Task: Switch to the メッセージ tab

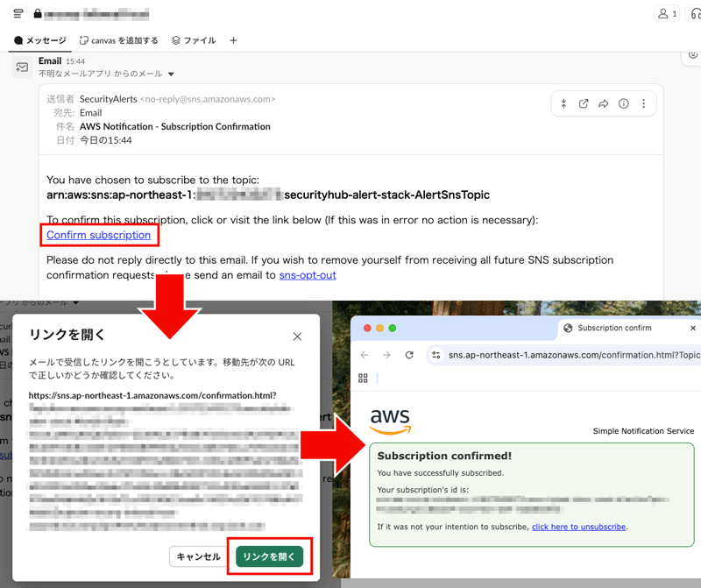Action: [40, 40]
